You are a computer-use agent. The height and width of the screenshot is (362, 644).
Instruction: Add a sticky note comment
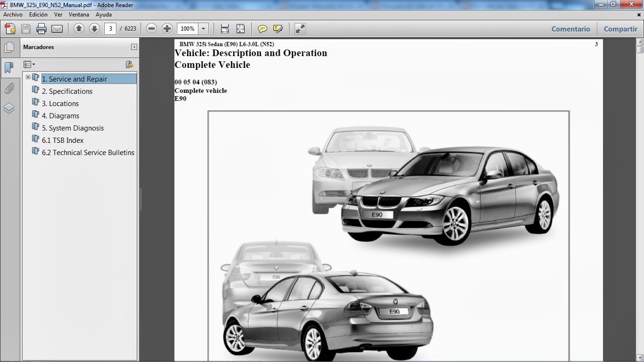263,29
